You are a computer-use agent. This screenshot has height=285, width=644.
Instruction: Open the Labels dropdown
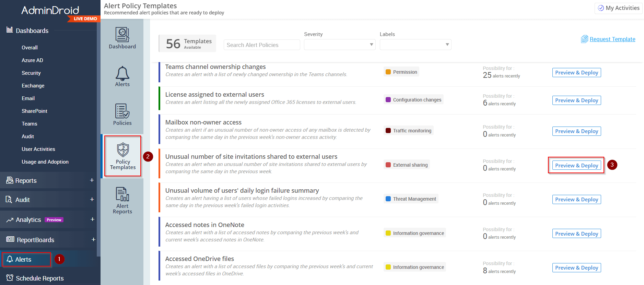click(x=415, y=45)
